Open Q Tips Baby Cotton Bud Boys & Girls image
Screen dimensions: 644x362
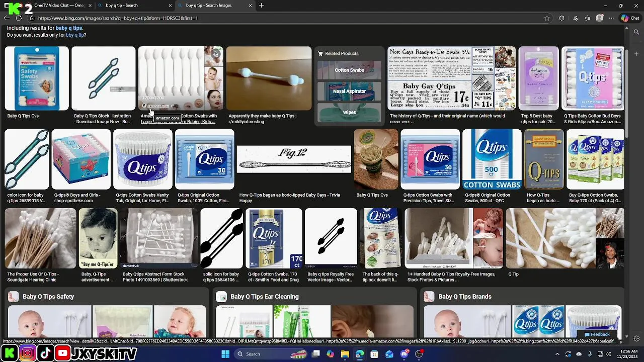tap(593, 78)
